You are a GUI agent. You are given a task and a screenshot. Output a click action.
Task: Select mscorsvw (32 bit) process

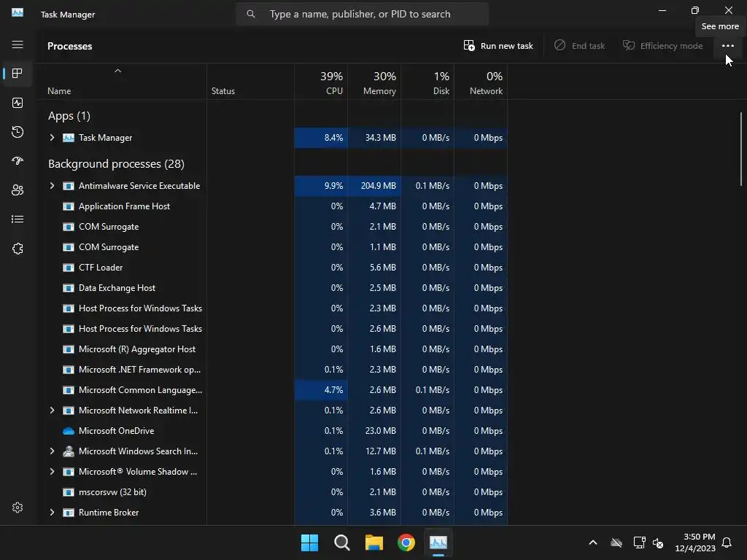112,492
